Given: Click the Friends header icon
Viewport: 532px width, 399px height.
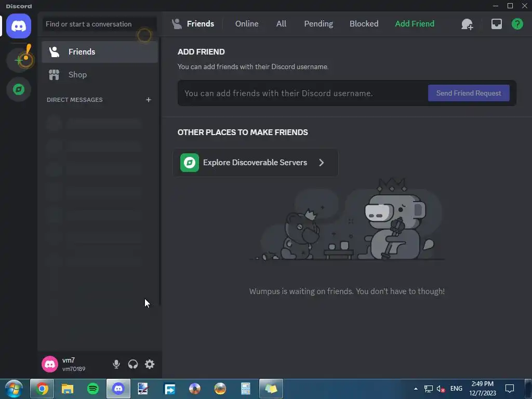Looking at the screenshot, I should (177, 24).
